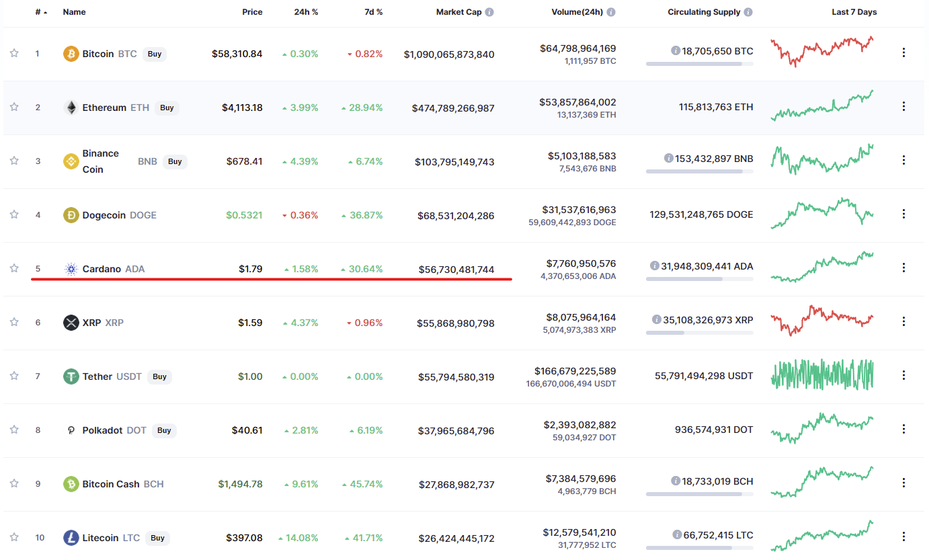
Task: Toggle the star next to XRP
Action: pos(14,322)
